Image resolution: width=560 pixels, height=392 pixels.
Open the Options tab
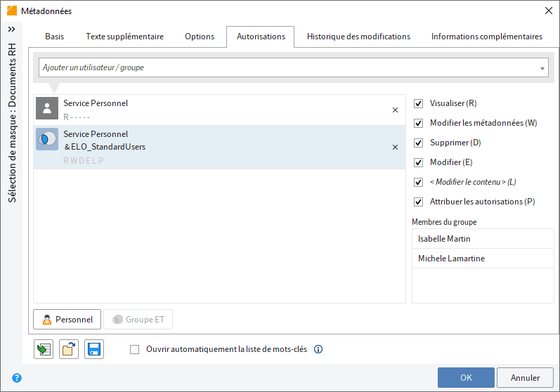(200, 37)
